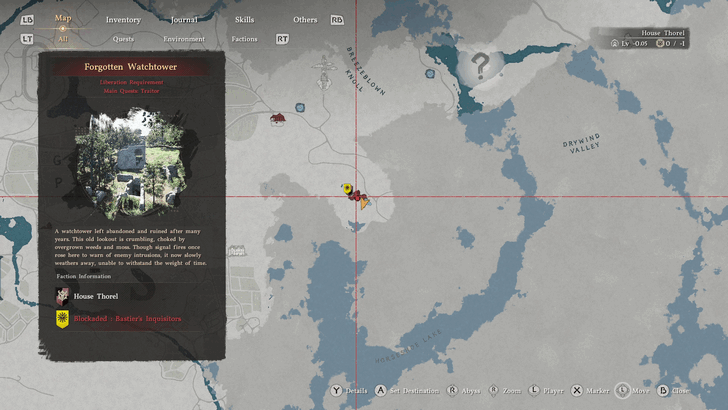Click the 'Blockaded : Bastier's Inquisitors' text

(128, 319)
